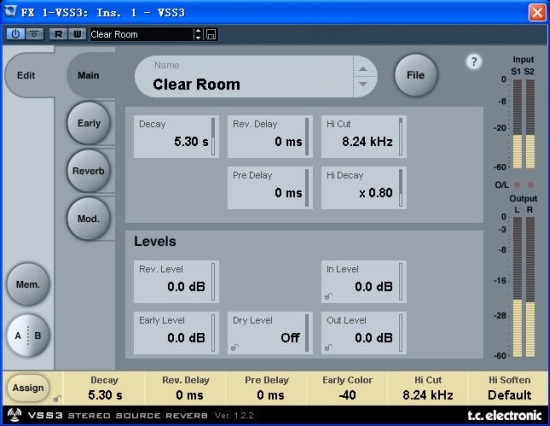Click the Rev. Delay 0 ms parameter box
Screen dimensions: 550x426
270,137
